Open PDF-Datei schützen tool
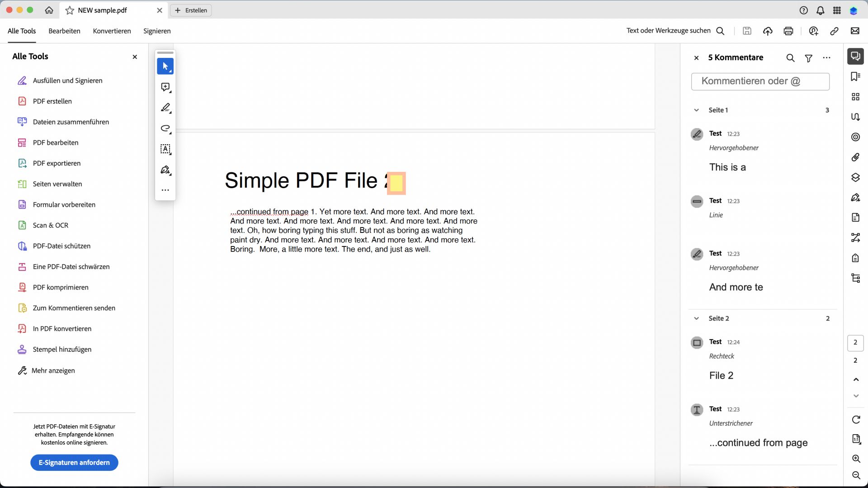Viewport: 868px width, 488px height. coord(54,246)
